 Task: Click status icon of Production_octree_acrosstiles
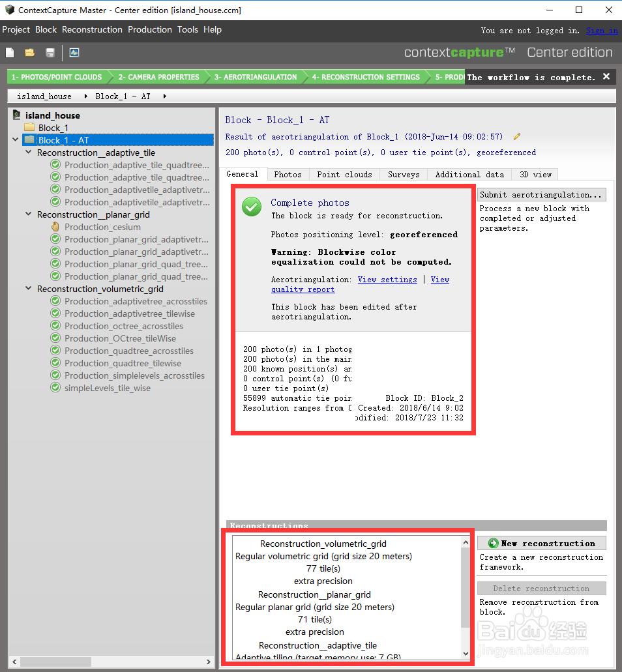click(55, 326)
